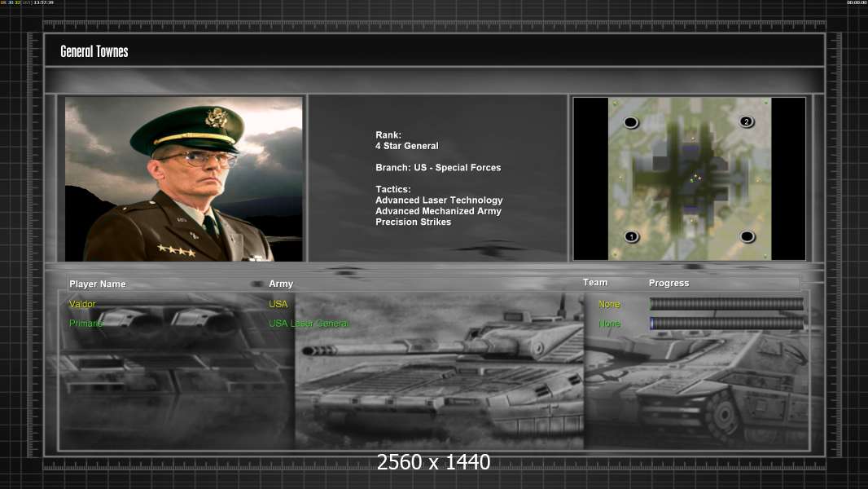868x489 pixels.
Task: Click the 'Progress' column header
Action: tap(669, 283)
